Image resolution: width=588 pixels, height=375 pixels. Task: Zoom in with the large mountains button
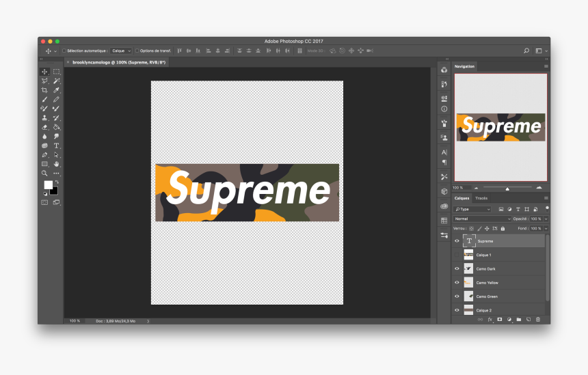(539, 187)
